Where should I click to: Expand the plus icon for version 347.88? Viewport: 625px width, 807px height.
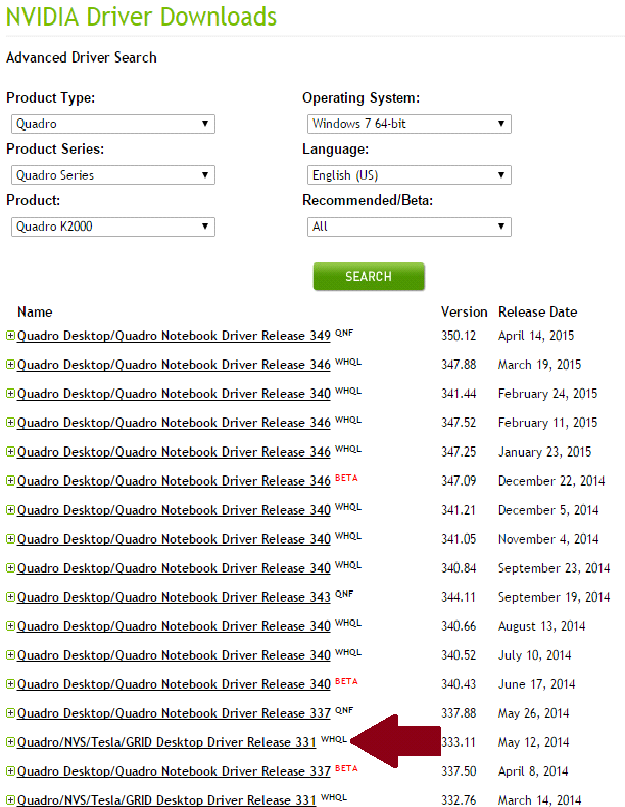pos(11,365)
